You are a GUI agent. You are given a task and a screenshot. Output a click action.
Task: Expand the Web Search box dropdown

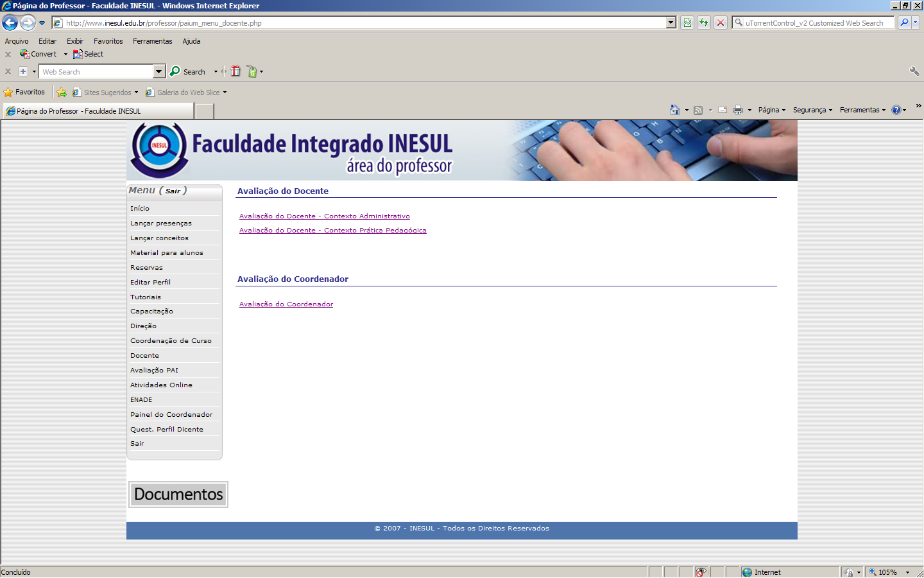159,71
